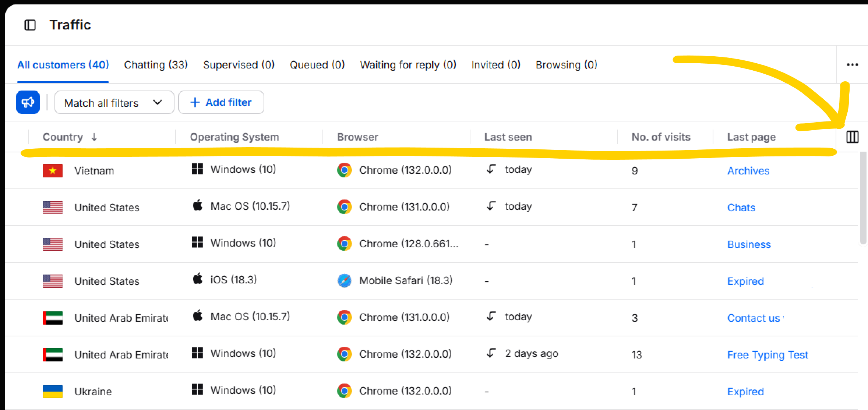Switch to the Chatting tab
This screenshot has height=410, width=868.
(156, 64)
